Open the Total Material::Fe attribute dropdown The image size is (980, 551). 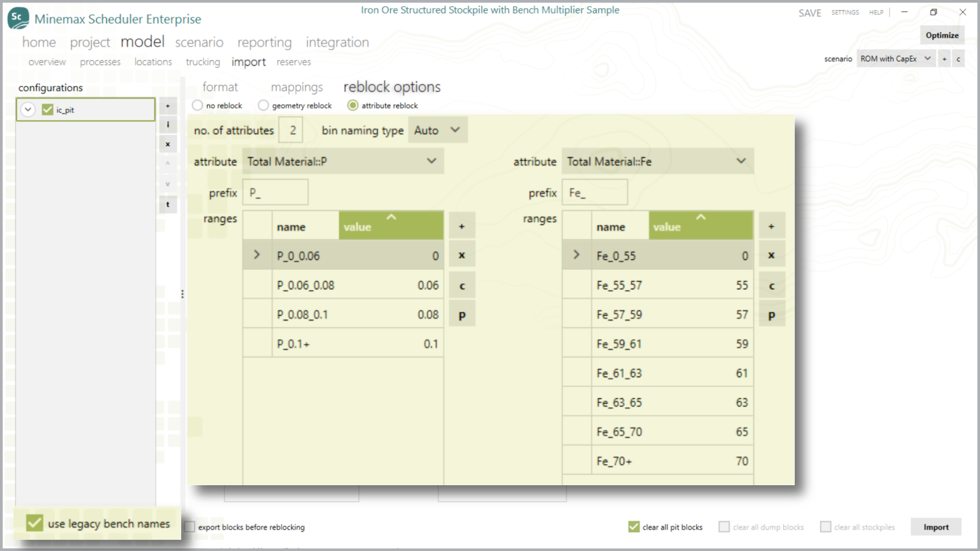(x=658, y=161)
